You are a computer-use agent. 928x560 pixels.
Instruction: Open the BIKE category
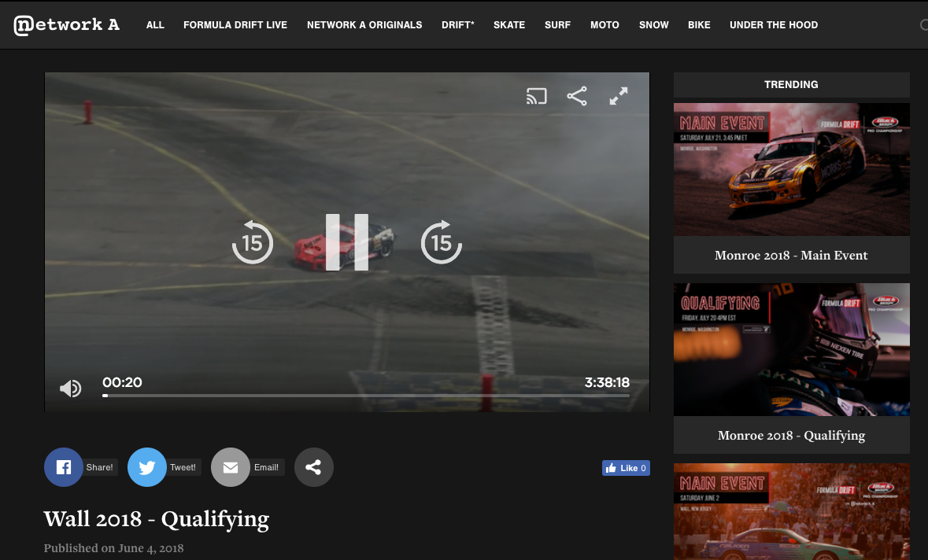699,25
